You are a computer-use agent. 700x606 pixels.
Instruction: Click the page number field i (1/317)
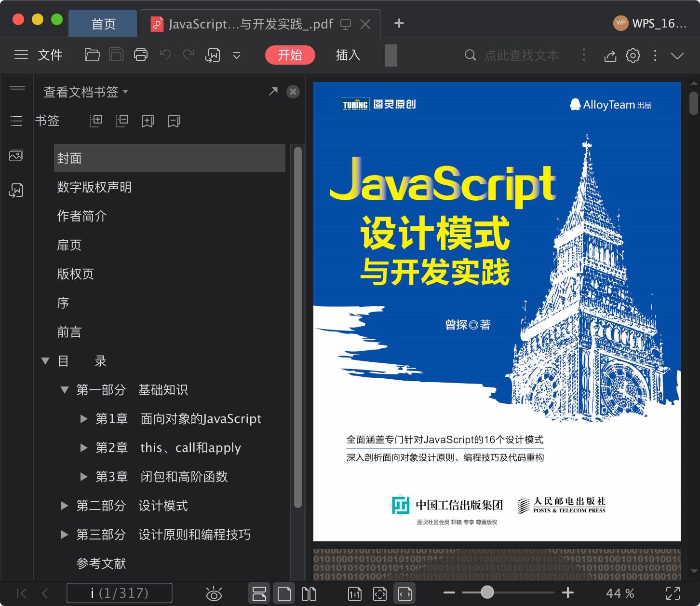(120, 593)
